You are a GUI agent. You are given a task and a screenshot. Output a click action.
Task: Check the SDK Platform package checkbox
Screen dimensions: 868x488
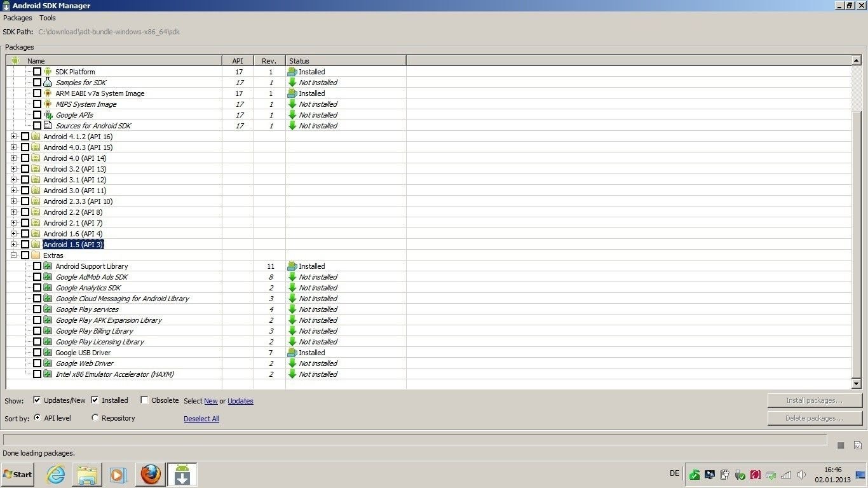point(37,72)
